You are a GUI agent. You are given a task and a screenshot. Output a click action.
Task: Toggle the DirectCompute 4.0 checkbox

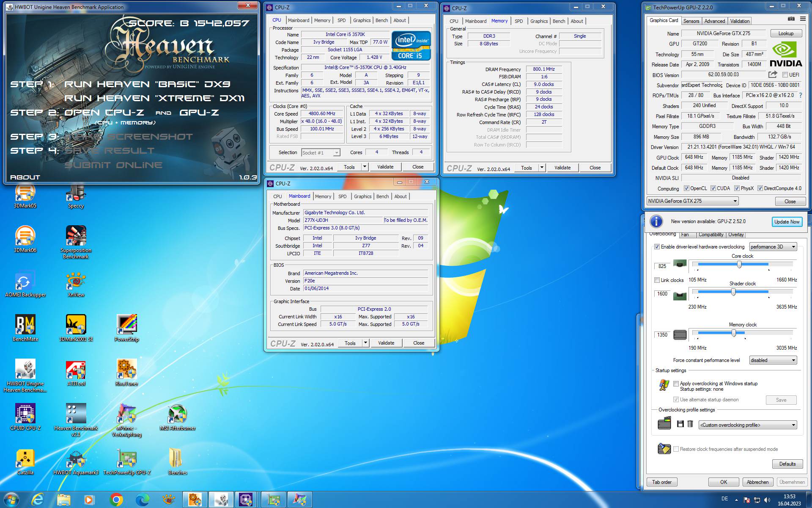click(x=760, y=188)
